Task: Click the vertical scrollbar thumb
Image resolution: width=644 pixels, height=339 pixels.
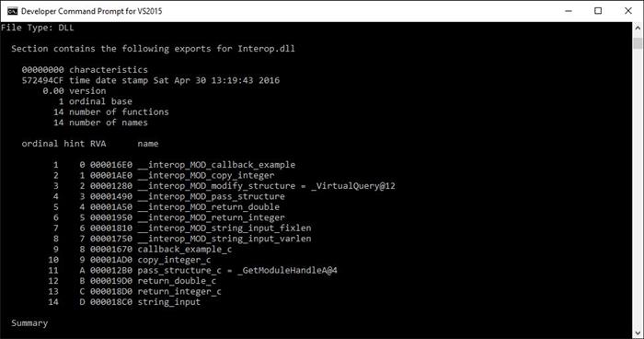Action: click(x=638, y=42)
